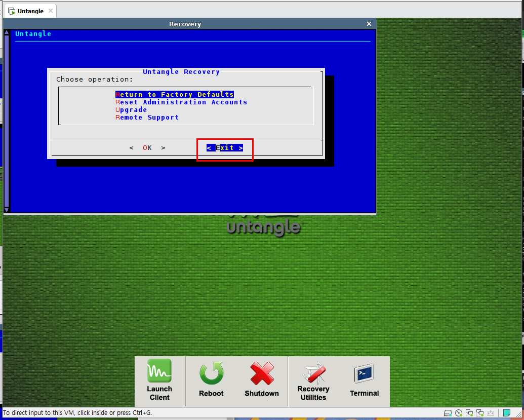Select Reset Administration Accounts
Image resolution: width=524 pixels, height=420 pixels.
181,102
